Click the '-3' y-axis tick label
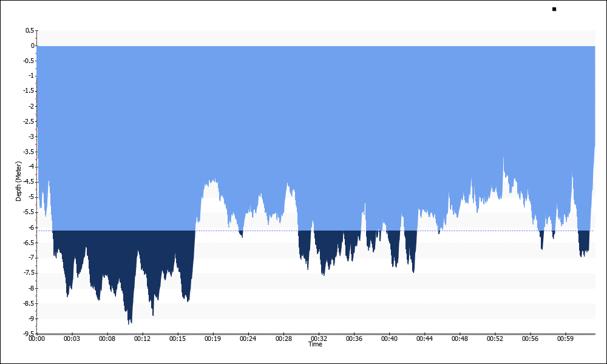 pos(32,136)
